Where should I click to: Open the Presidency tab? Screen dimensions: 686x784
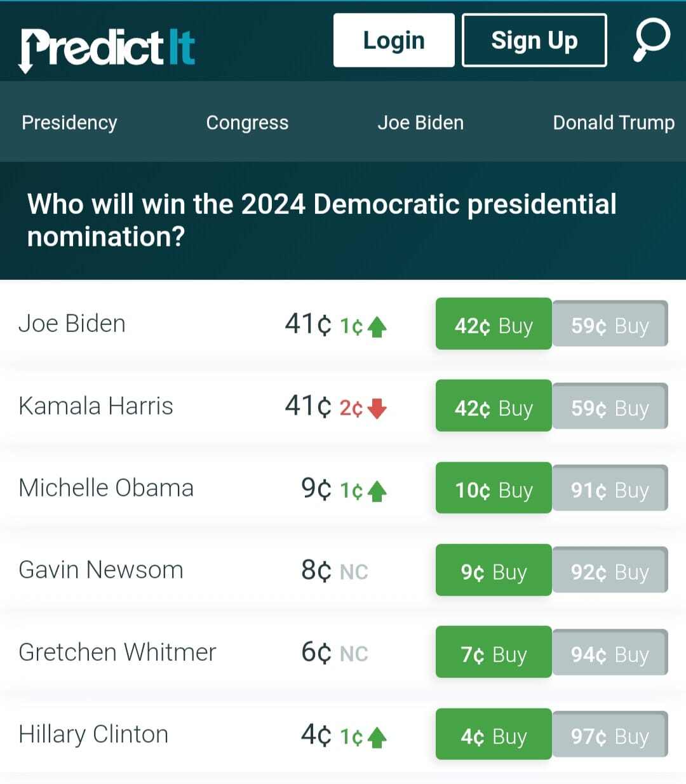click(x=69, y=123)
